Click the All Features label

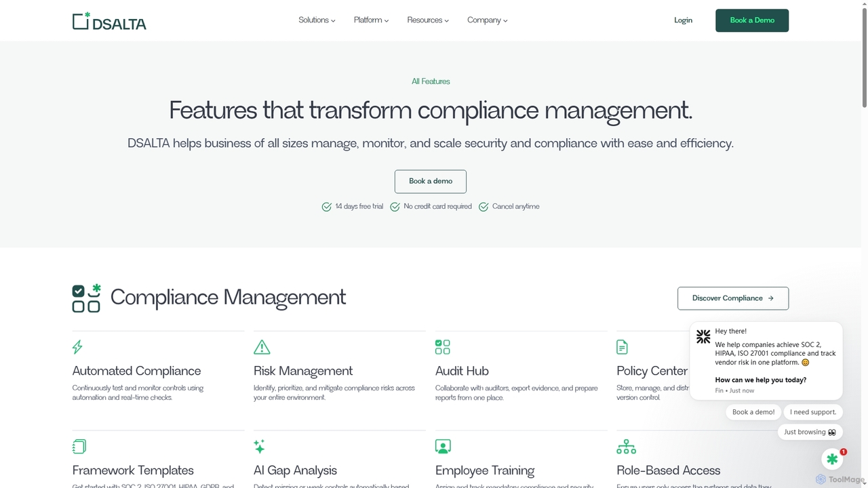(431, 81)
